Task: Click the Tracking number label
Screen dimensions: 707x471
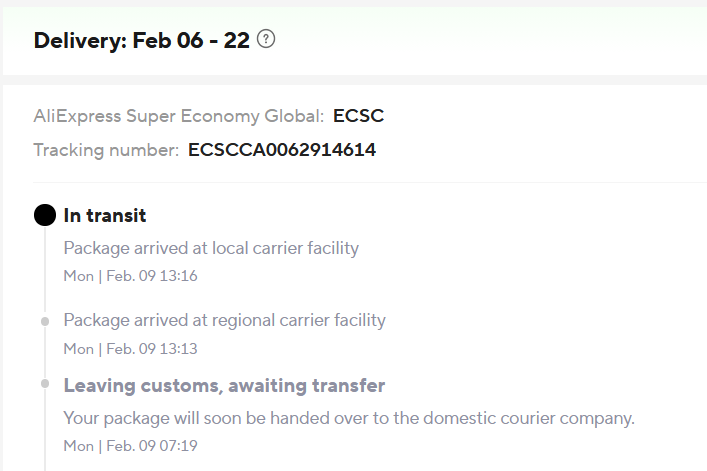Action: (106, 151)
